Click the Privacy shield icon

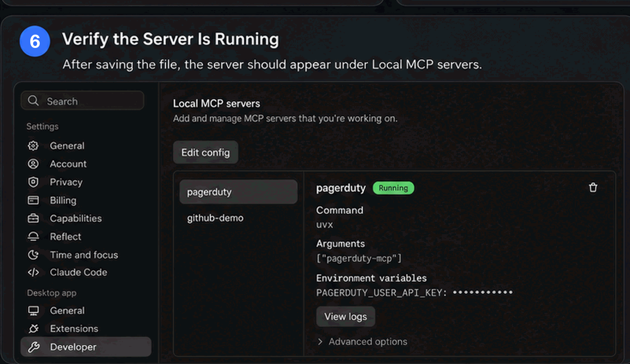pos(33,182)
